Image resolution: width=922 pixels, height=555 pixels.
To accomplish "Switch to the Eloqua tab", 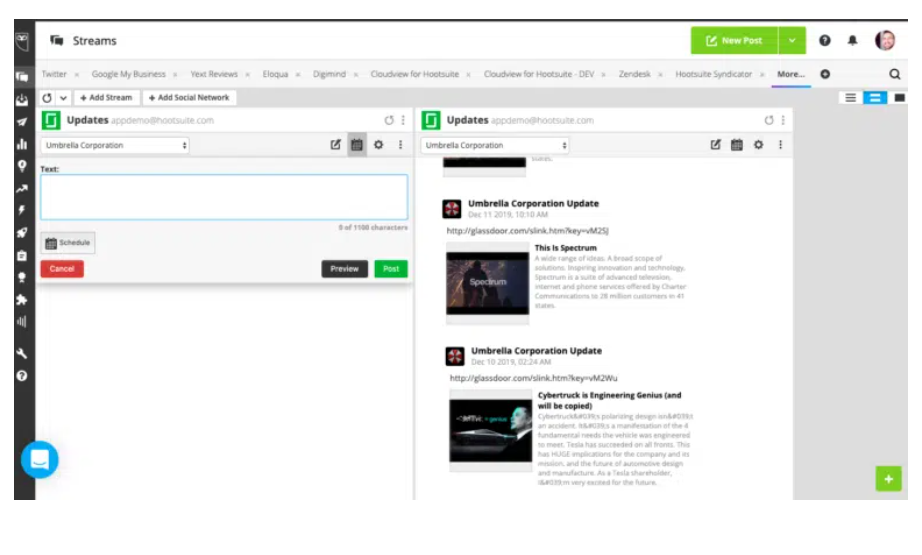I will (275, 74).
